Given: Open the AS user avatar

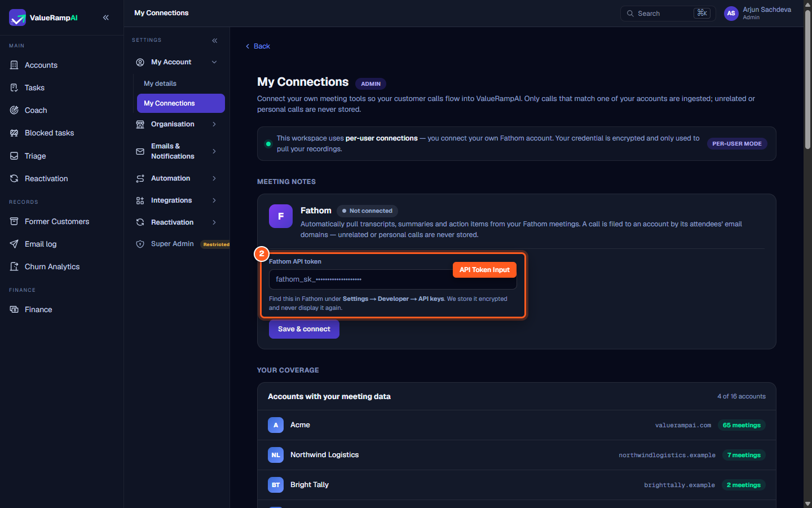Looking at the screenshot, I should [x=731, y=14].
